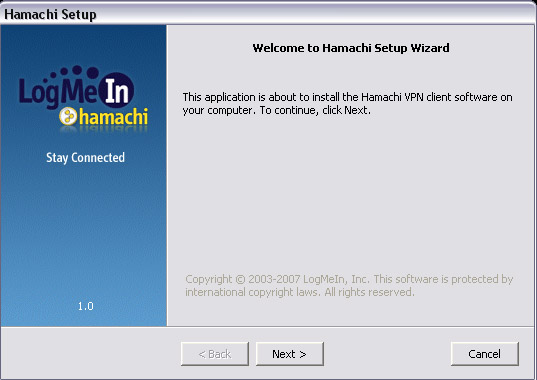The image size is (537, 380).
Task: Click the "LogMe" lettering in the logo
Action: click(x=58, y=92)
